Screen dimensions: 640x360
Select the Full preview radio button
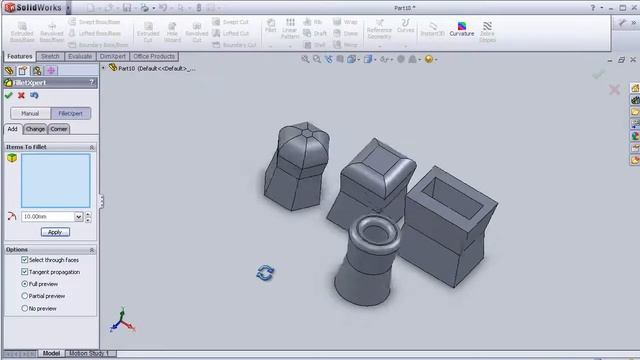pyautogui.click(x=24, y=284)
